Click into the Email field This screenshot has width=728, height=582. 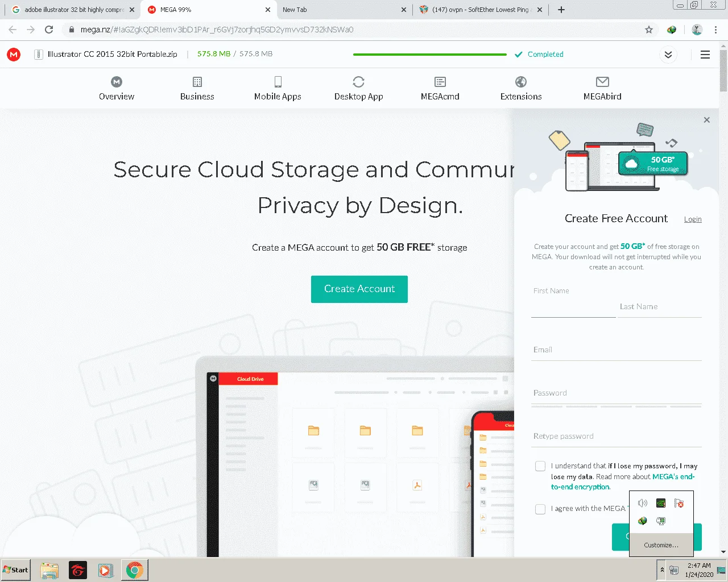point(617,350)
